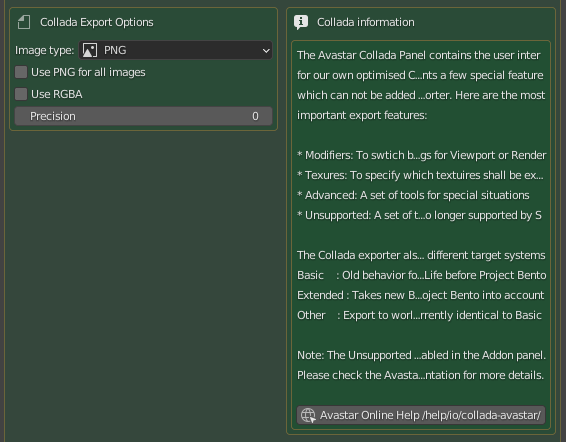Open the Image type dropdown

point(175,50)
